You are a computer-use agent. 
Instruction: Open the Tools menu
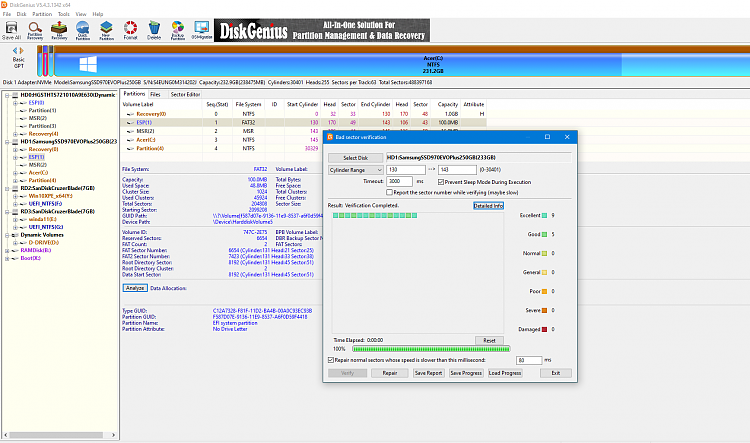64,14
